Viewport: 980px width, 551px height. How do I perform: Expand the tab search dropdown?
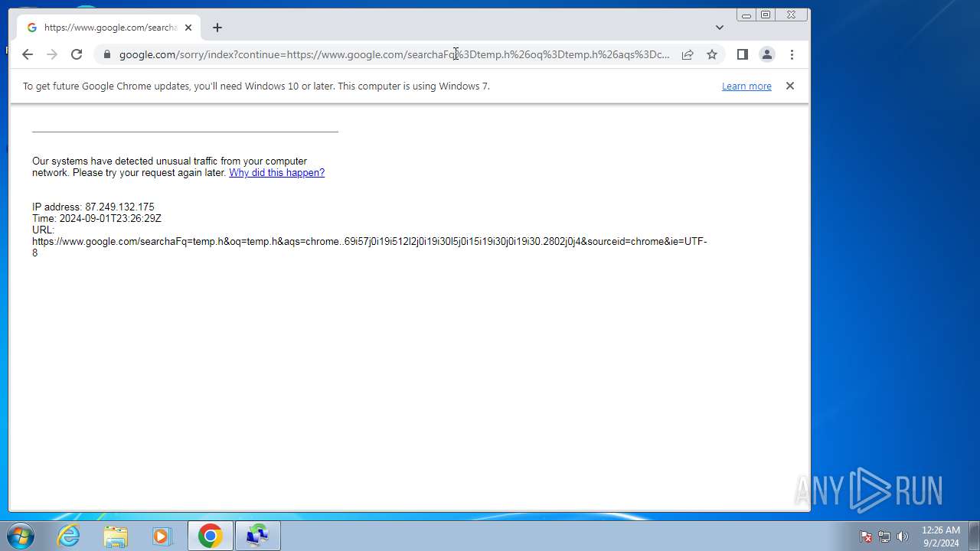[720, 28]
